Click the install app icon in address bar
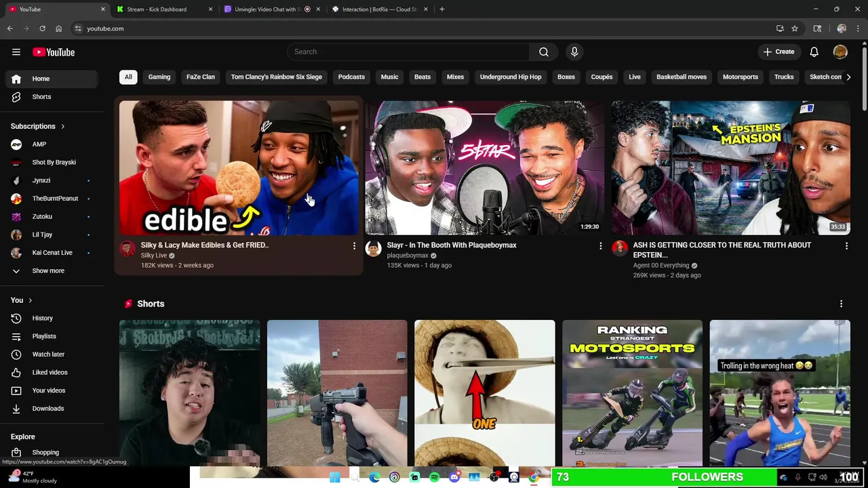The width and height of the screenshot is (868, 488). (780, 28)
